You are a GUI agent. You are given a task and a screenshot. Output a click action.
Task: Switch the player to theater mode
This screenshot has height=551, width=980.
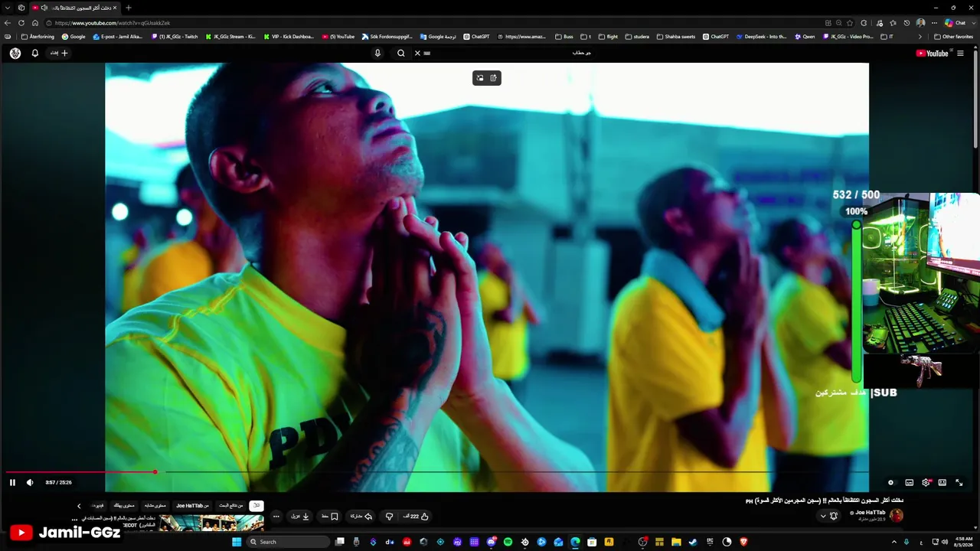(942, 482)
